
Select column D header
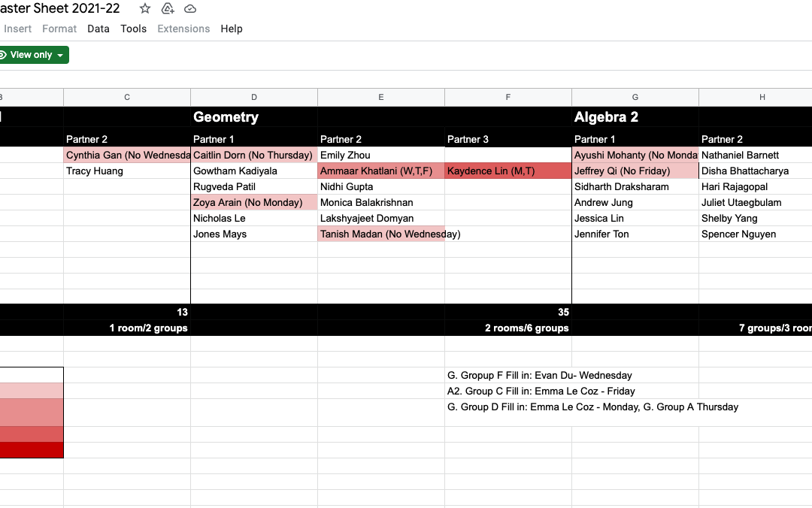pos(254,97)
